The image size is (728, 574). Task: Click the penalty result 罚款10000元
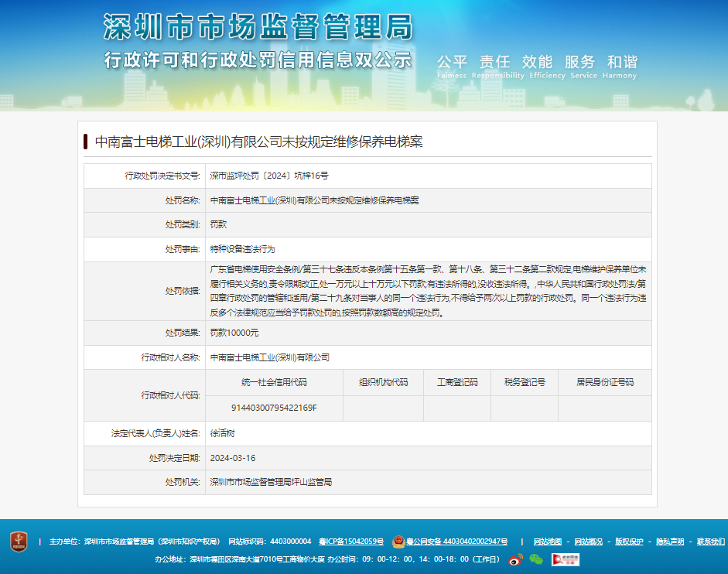click(234, 333)
